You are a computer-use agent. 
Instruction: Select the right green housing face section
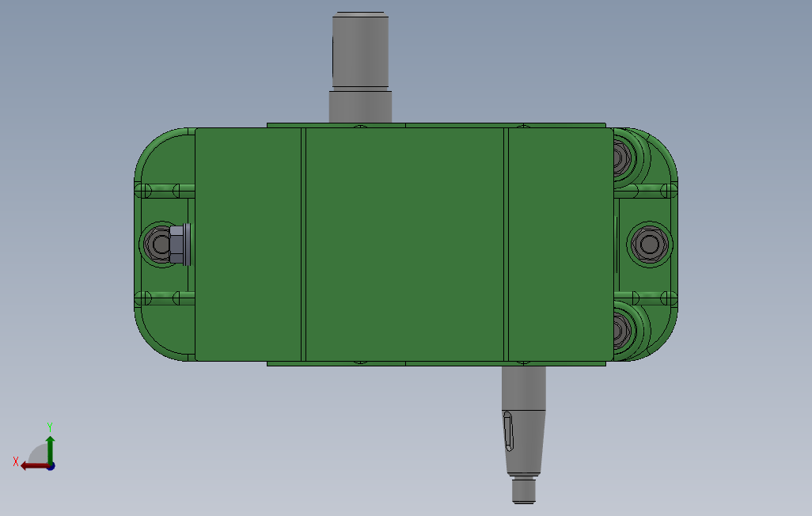pos(561,245)
